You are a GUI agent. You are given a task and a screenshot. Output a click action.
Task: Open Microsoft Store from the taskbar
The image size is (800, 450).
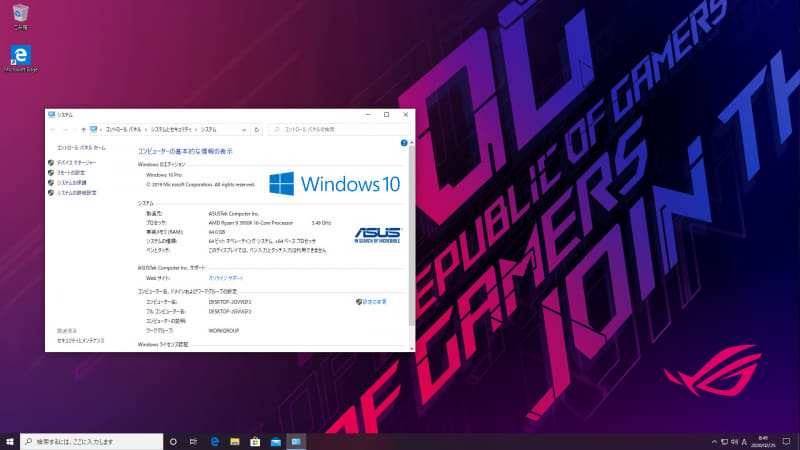(x=255, y=441)
